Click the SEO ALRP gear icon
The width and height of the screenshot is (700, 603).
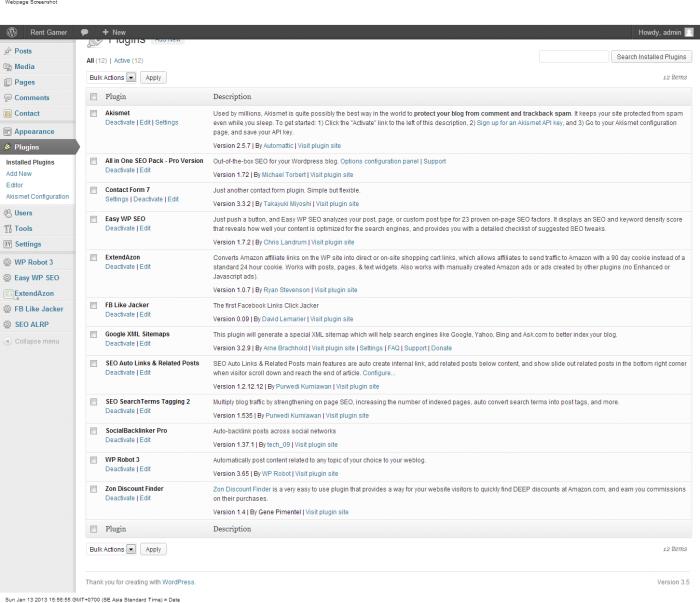(x=7, y=325)
